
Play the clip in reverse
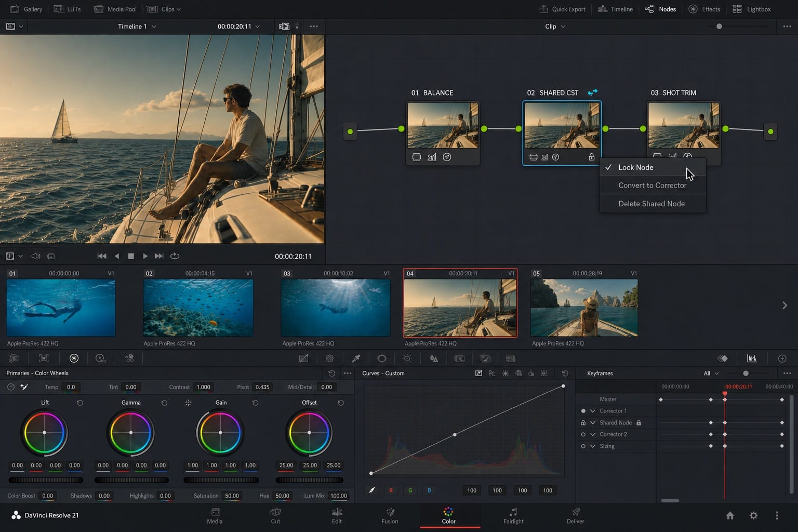click(116, 256)
